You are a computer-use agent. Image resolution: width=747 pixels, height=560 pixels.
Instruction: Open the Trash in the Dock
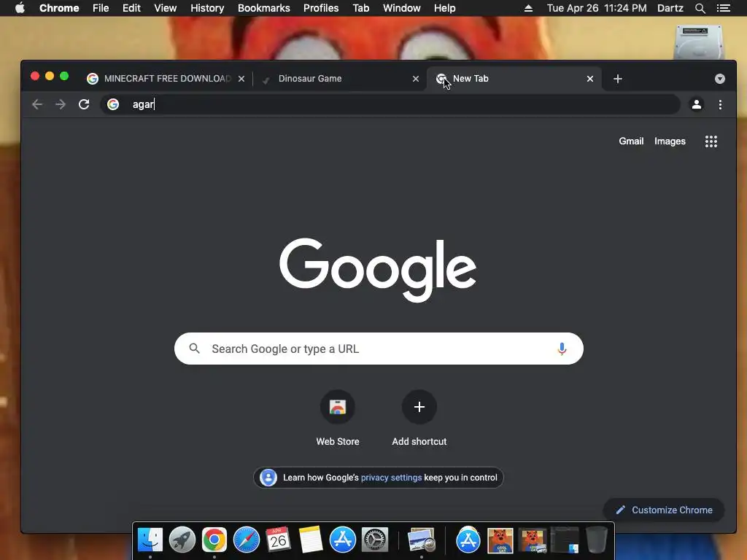pos(596,540)
